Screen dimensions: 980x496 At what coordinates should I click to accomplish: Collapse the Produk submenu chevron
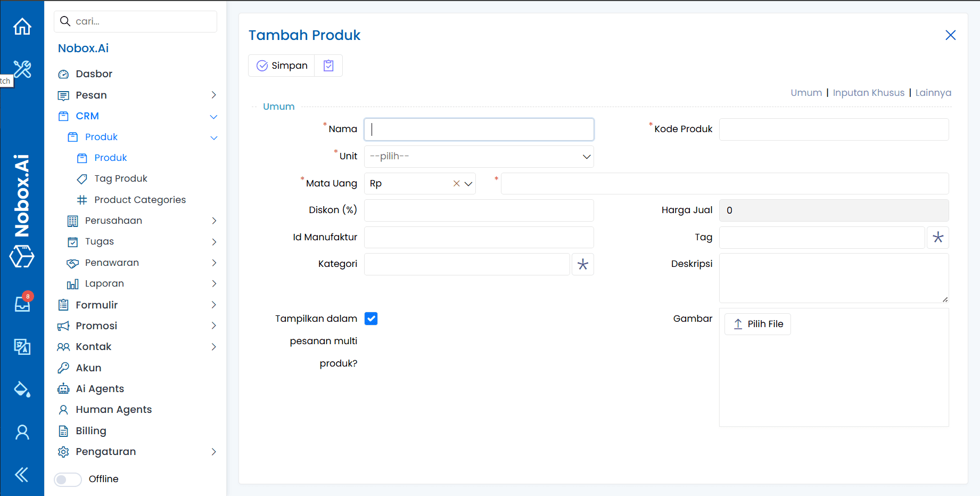pyautogui.click(x=214, y=137)
